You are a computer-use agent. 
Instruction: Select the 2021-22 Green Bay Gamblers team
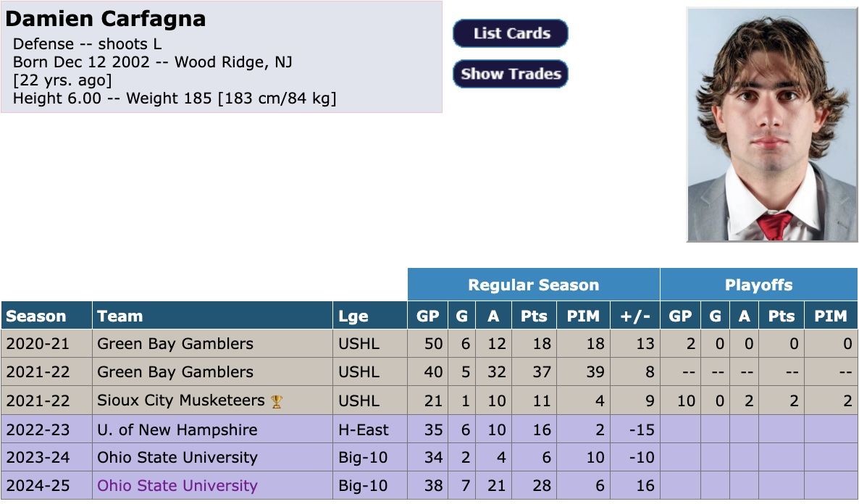[x=175, y=372]
